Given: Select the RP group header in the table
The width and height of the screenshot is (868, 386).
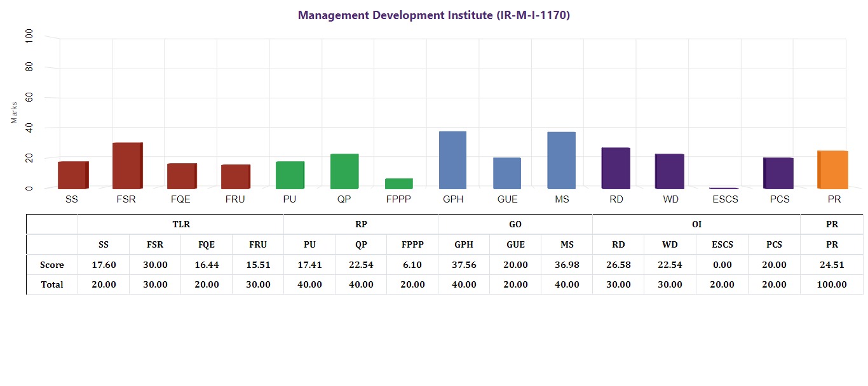Looking at the screenshot, I should [361, 224].
